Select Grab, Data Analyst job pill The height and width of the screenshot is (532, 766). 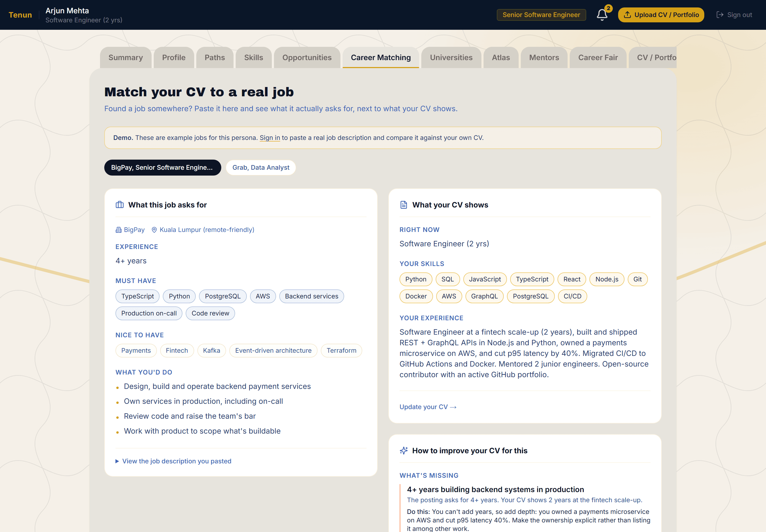coord(261,167)
